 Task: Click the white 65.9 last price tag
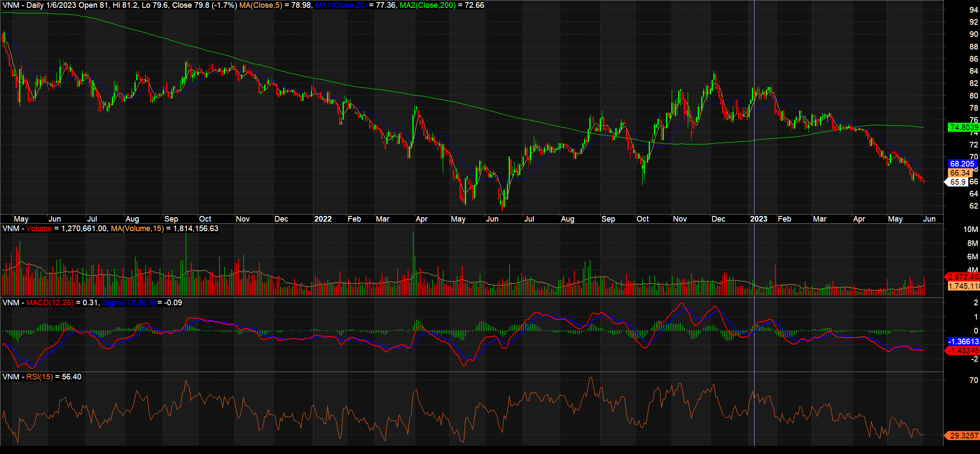point(957,182)
